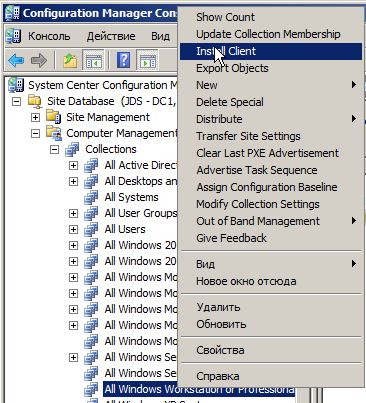Click the gray Forward arrow toolbar icon
The width and height of the screenshot is (366, 403).
[x=39, y=61]
